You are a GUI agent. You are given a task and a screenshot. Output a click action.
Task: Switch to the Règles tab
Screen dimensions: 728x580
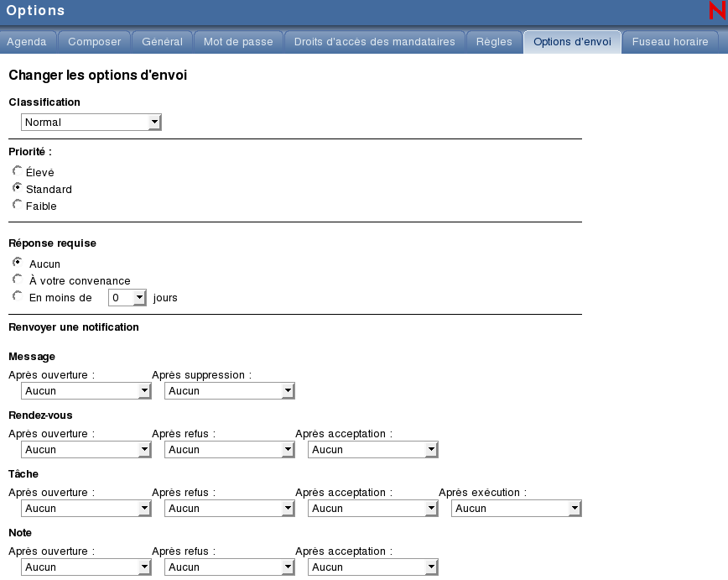coord(494,42)
